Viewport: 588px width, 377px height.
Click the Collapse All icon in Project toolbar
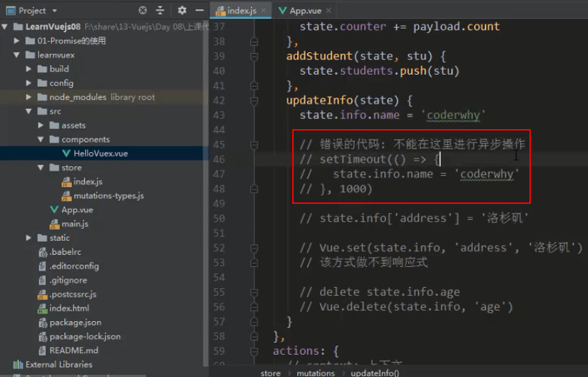pyautogui.click(x=160, y=10)
